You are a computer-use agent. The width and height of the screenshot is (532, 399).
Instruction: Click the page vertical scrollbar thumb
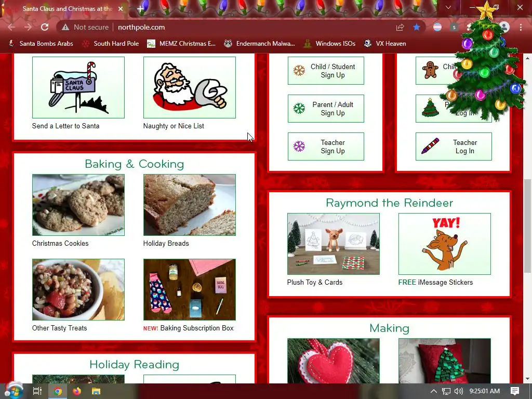527,225
